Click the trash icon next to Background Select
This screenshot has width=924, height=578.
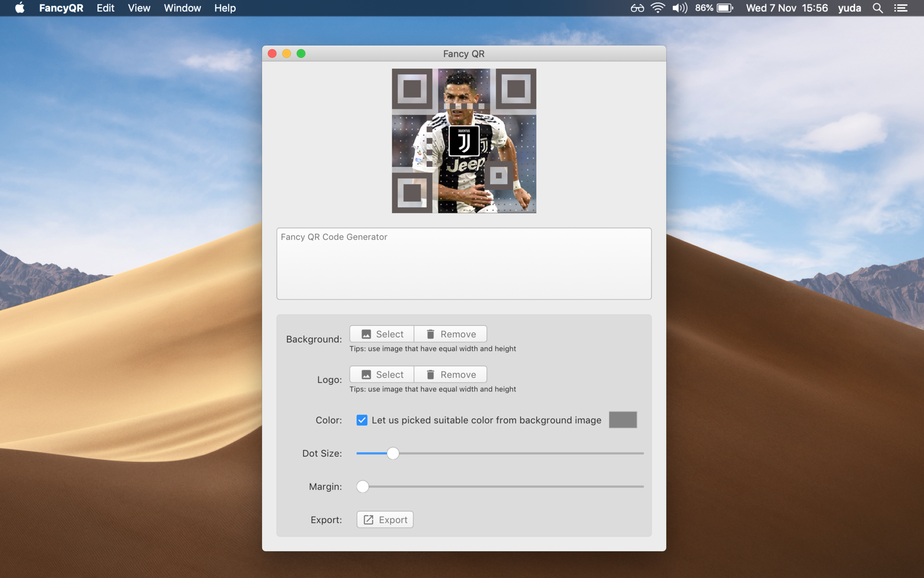(430, 334)
